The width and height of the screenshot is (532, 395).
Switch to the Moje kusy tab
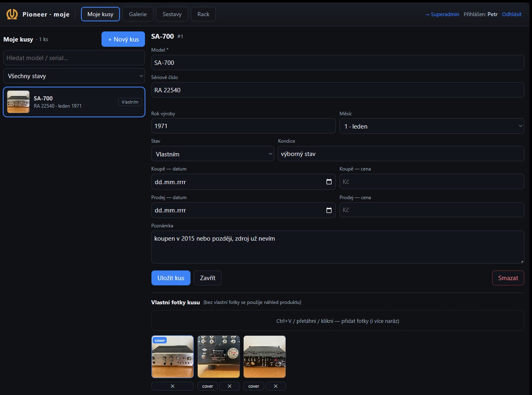[100, 14]
